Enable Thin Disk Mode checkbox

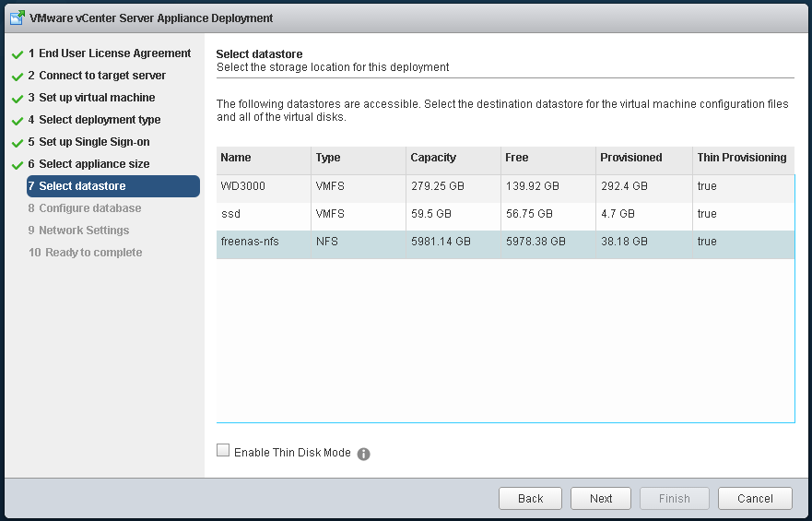tap(223, 450)
